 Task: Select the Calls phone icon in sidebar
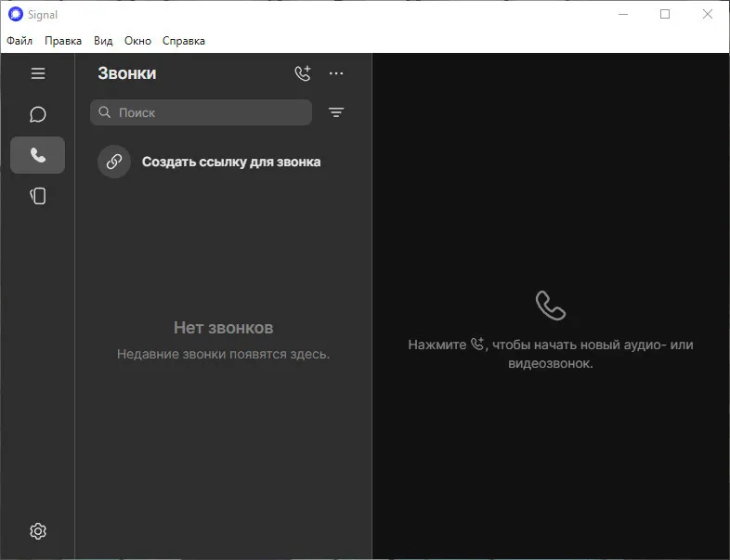click(38, 155)
